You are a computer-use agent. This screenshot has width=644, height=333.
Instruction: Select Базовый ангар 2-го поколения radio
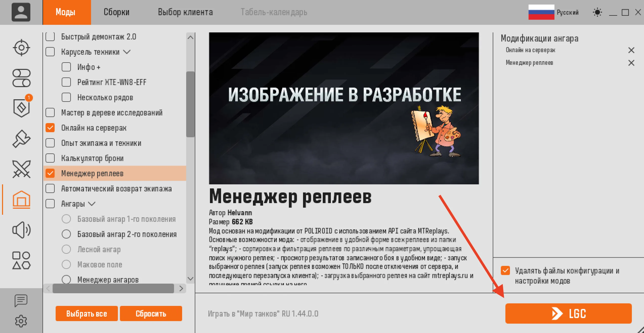coord(66,234)
